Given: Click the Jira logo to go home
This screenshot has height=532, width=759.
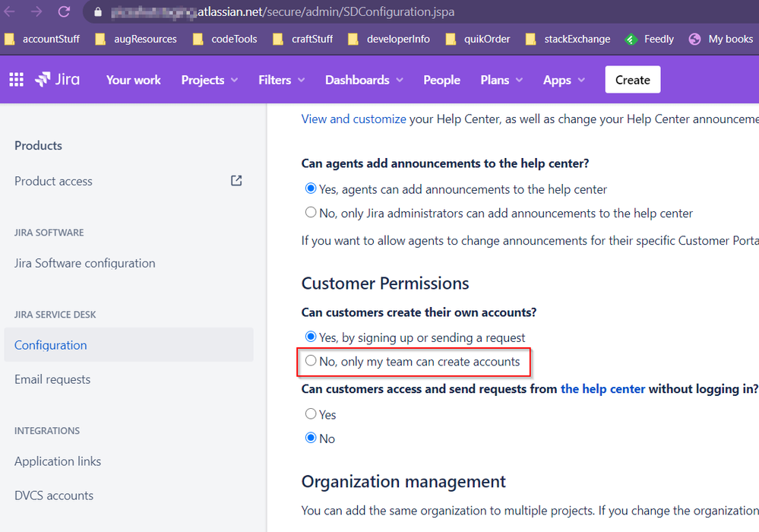Looking at the screenshot, I should [57, 80].
